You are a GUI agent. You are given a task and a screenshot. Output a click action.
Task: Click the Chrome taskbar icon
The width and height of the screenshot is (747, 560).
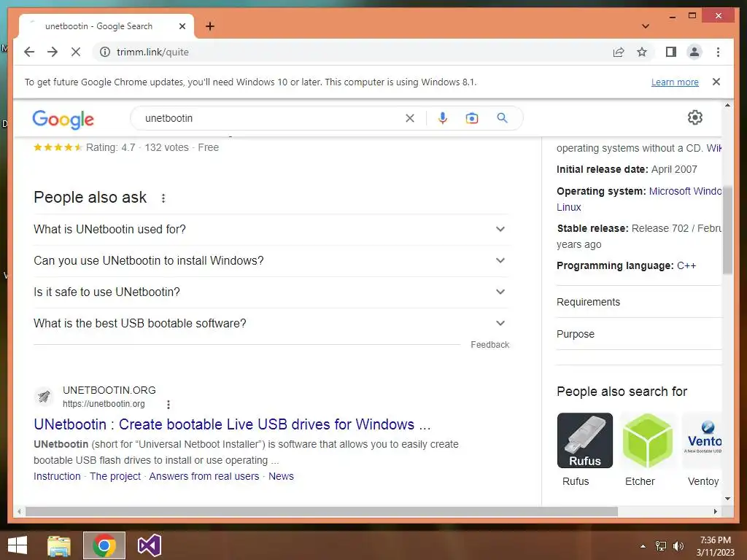(x=104, y=545)
